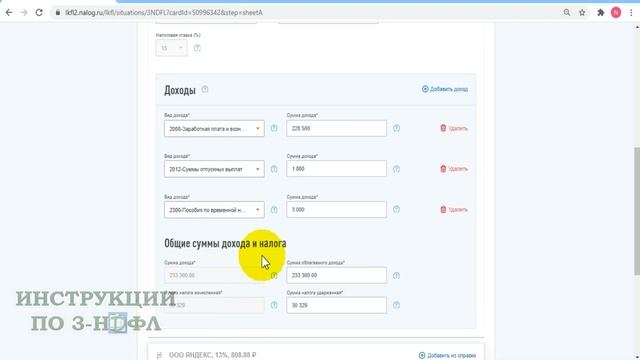Delete the 2012-Суммы отпускных выплат row

(x=453, y=169)
